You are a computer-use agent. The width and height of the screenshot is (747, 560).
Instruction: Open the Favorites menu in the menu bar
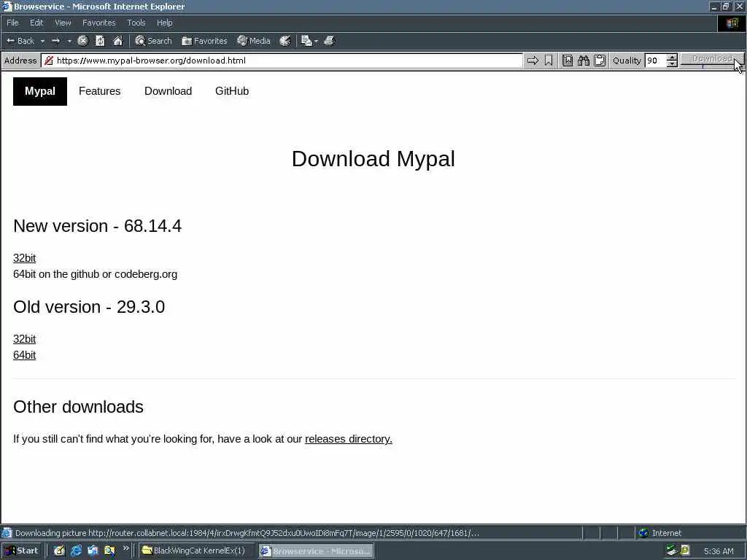pos(98,23)
